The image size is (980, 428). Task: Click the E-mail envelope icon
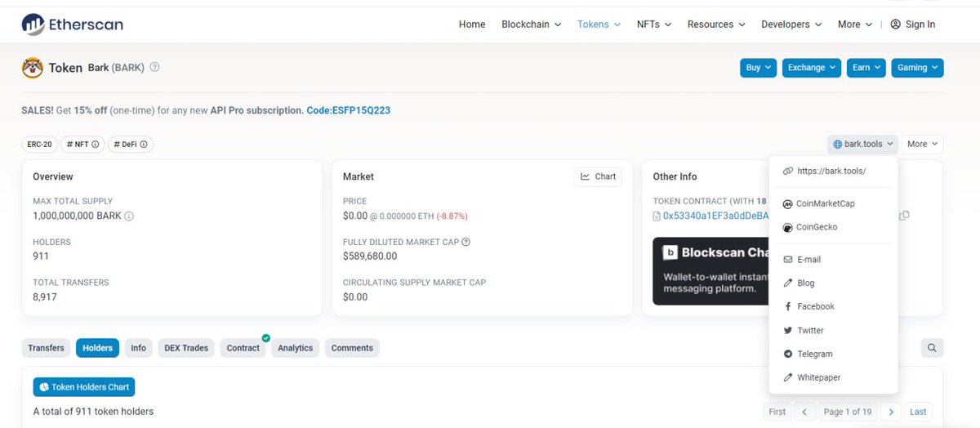[787, 260]
